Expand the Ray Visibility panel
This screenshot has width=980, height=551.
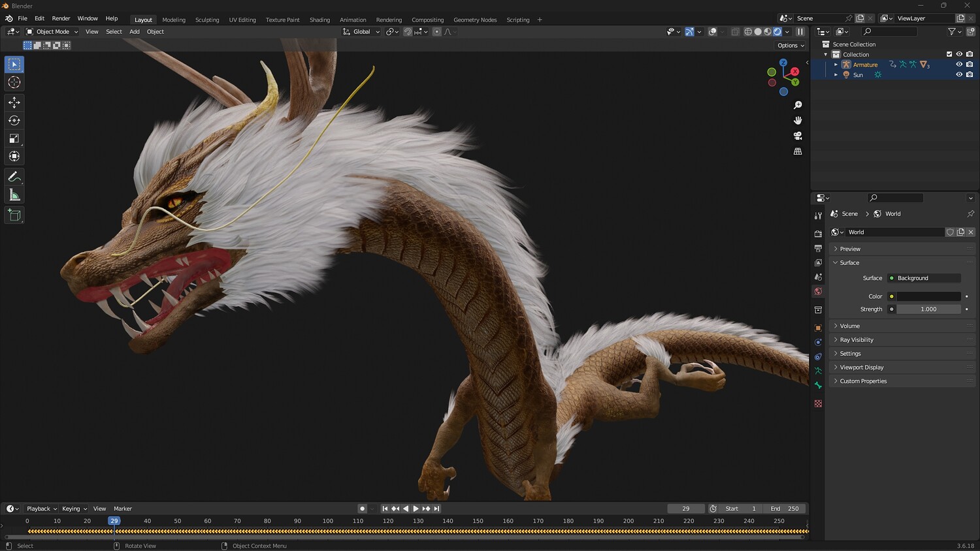click(856, 339)
